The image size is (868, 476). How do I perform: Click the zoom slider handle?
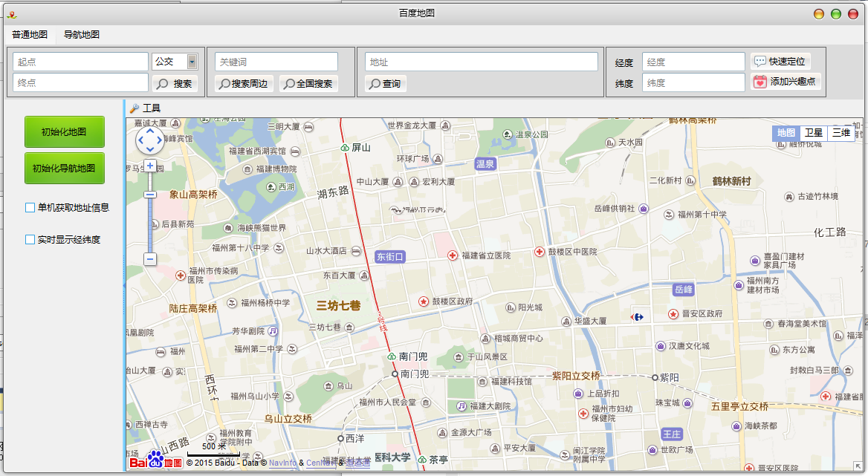coord(149,195)
